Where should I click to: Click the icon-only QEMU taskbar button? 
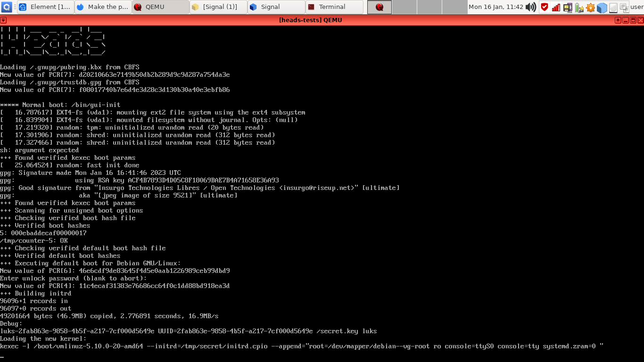click(380, 7)
